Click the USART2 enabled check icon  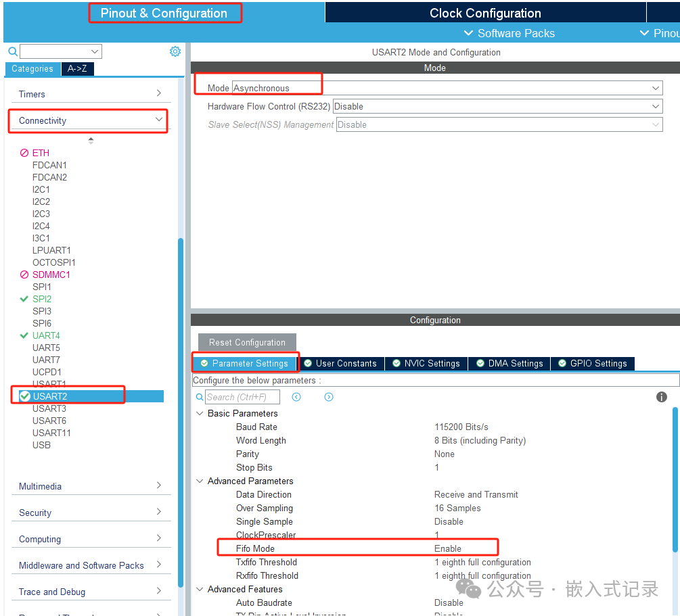pyautogui.click(x=25, y=396)
